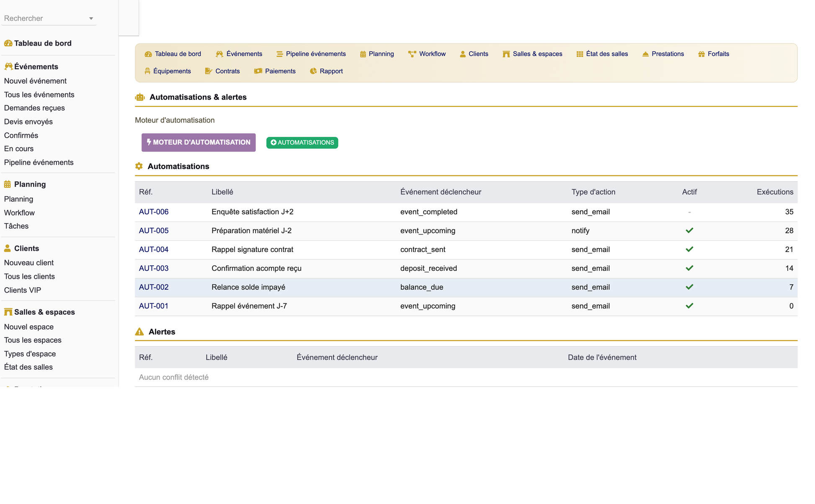Screen dimensions: 815x504
Task: Open En cours in the sidebar
Action: pyautogui.click(x=19, y=149)
